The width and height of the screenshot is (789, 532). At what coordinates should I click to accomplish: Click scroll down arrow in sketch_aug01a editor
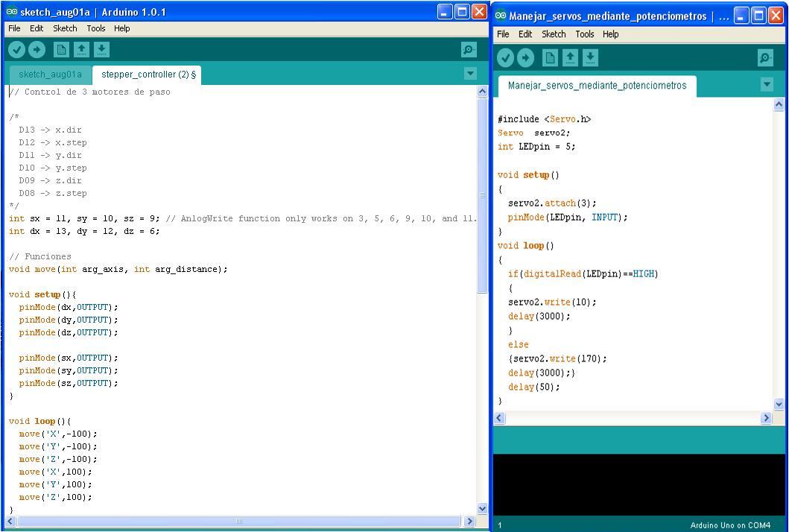point(482,508)
